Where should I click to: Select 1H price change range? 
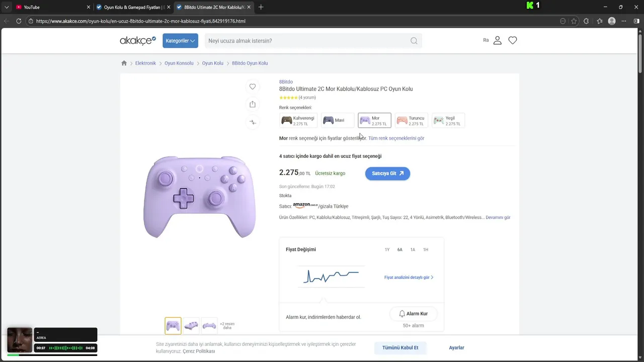point(426,250)
